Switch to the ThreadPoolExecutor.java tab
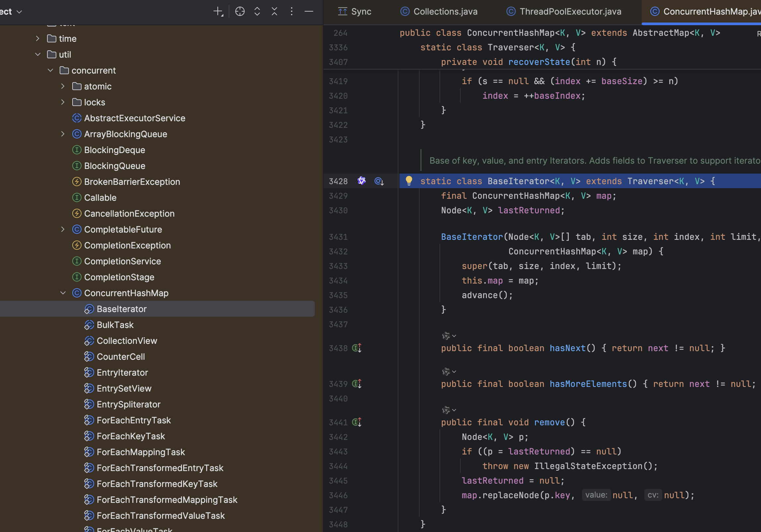The width and height of the screenshot is (761, 532). pos(570,12)
